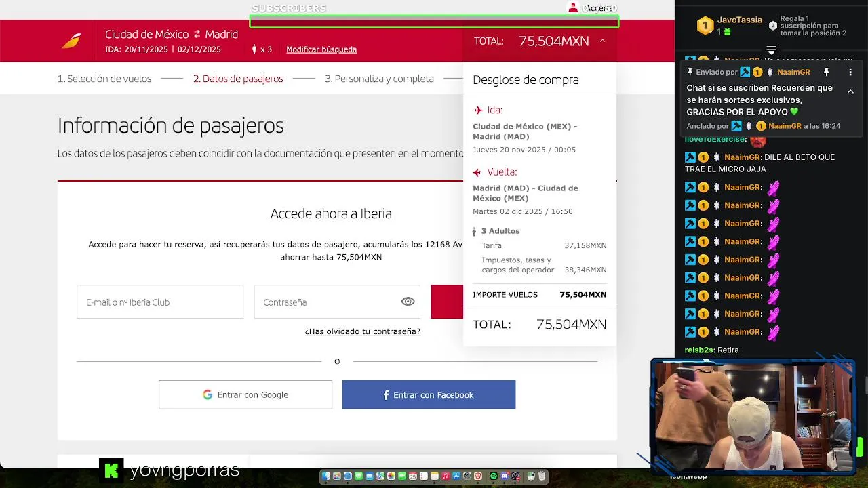Click the Desglose de compra heading

(526, 80)
